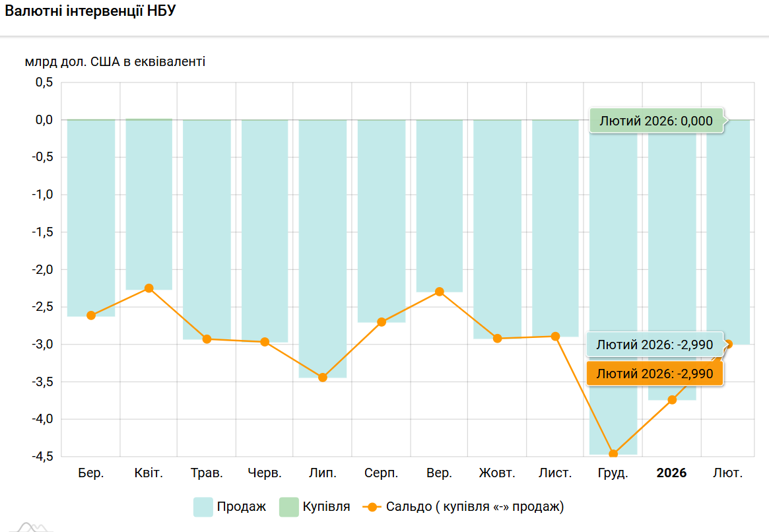Click the Сальдо data point for Вер.
Image resolution: width=769 pixels, height=532 pixels.
point(440,292)
